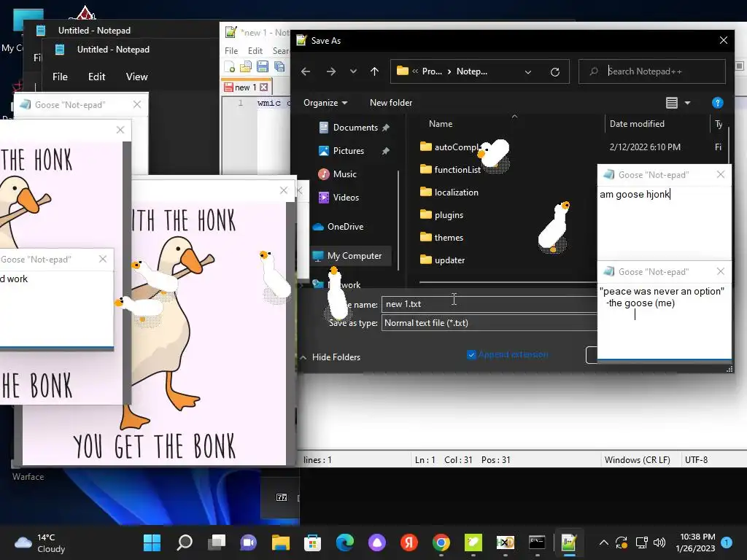Toggle the Append extension checkbox
747x560 pixels.
coord(471,355)
